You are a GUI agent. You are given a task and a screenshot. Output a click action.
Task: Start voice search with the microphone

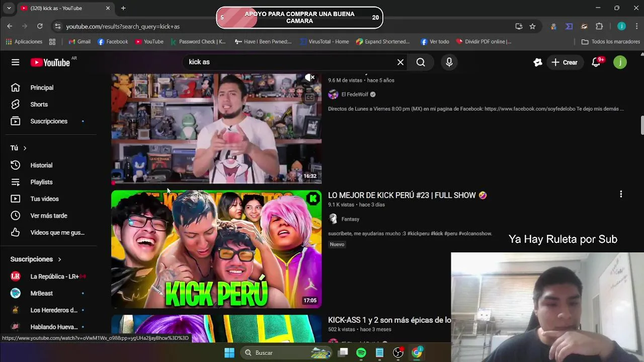click(x=449, y=62)
